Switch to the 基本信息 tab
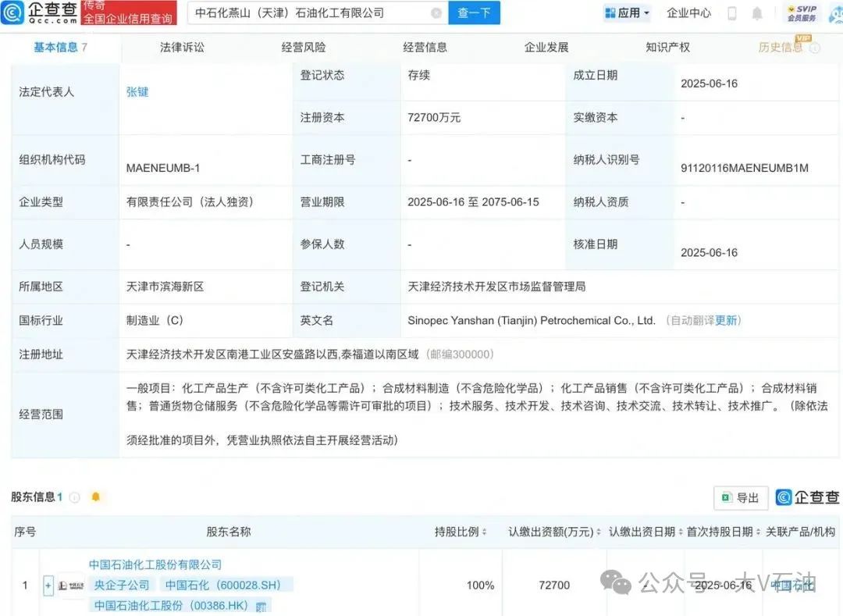This screenshot has width=843, height=616. (60, 48)
